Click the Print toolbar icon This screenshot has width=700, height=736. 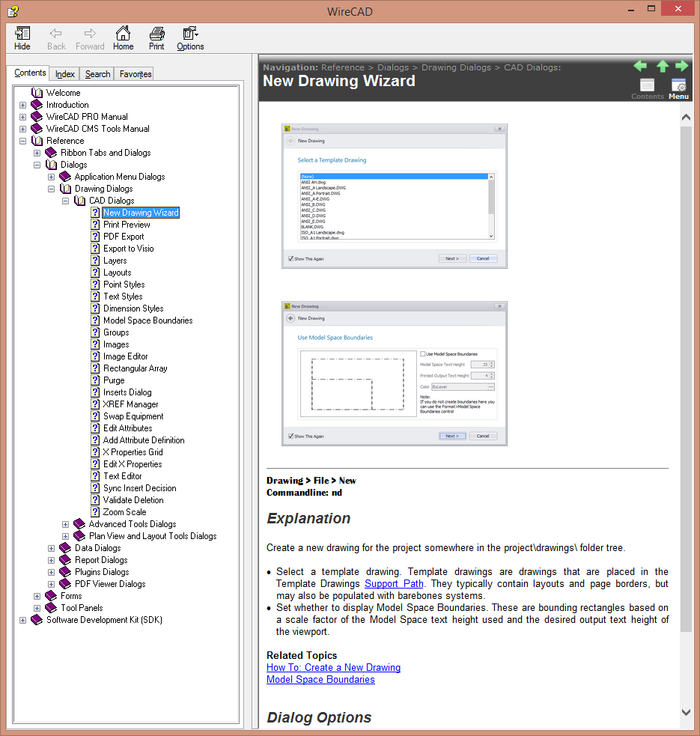[x=156, y=38]
